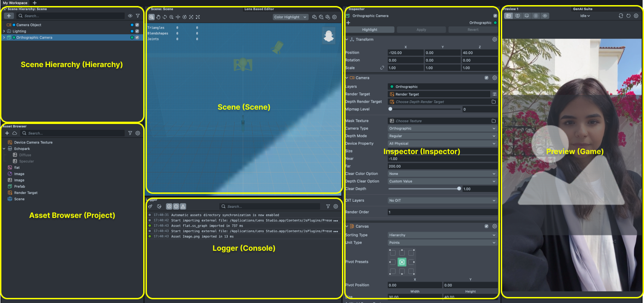Toggle the Canvas component checkbox
The height and width of the screenshot is (303, 644).
coord(486,226)
